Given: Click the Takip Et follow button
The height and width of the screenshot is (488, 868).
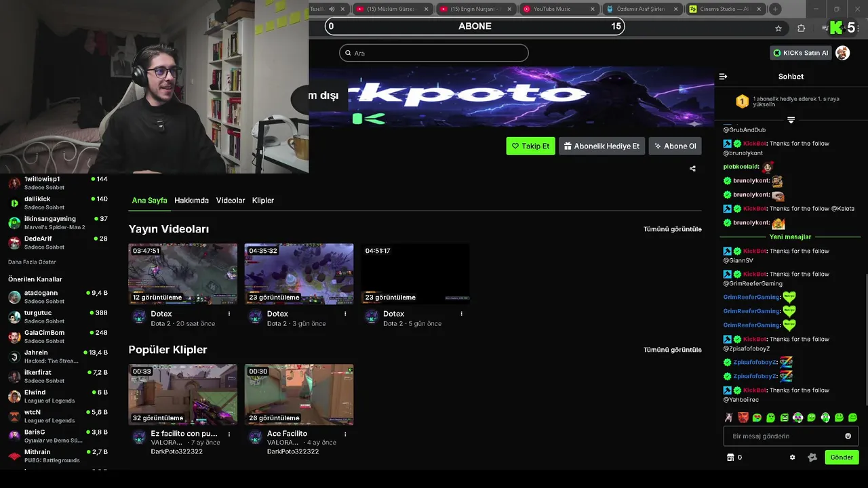Looking at the screenshot, I should (x=530, y=146).
